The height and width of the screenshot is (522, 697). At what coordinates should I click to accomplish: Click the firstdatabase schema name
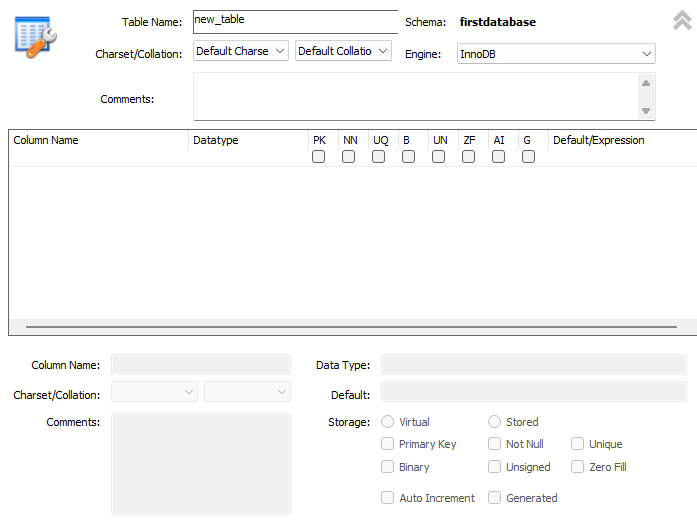[x=498, y=22]
